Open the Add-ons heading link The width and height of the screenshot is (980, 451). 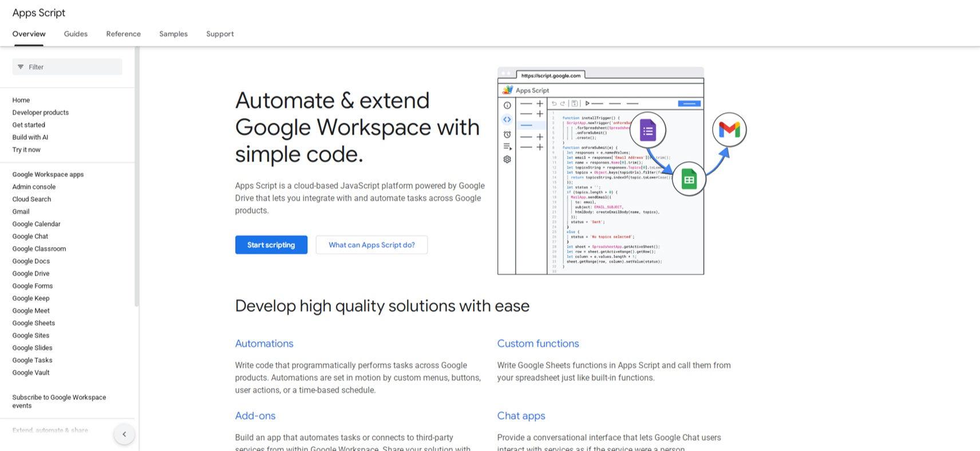coord(255,415)
